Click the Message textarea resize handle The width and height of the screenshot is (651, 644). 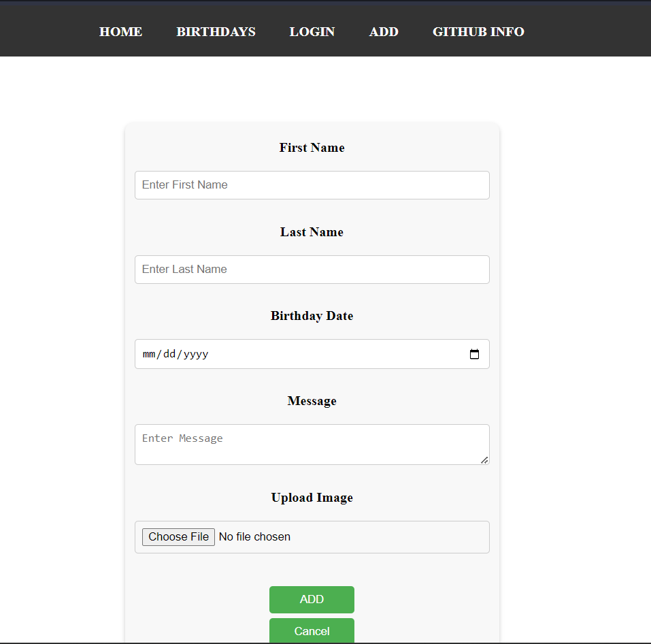pos(484,460)
